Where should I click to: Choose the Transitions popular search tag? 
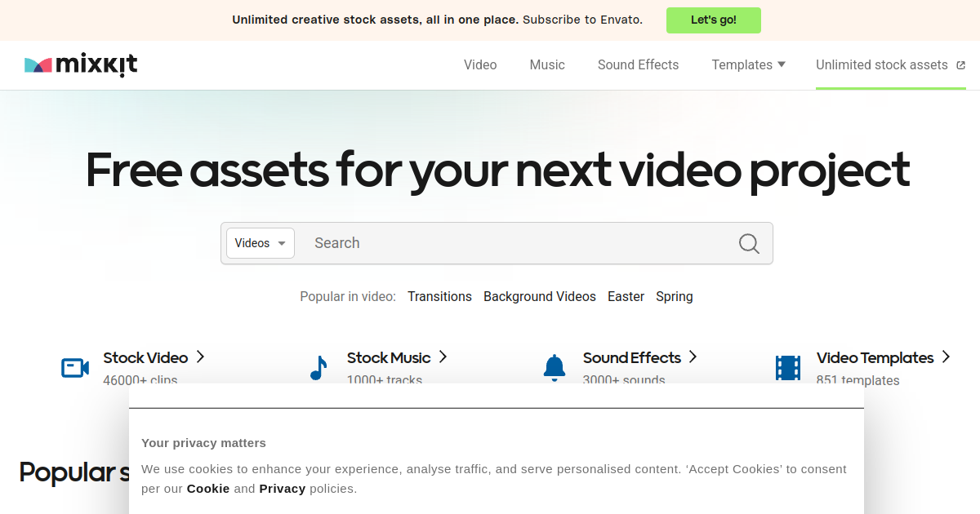(x=439, y=297)
